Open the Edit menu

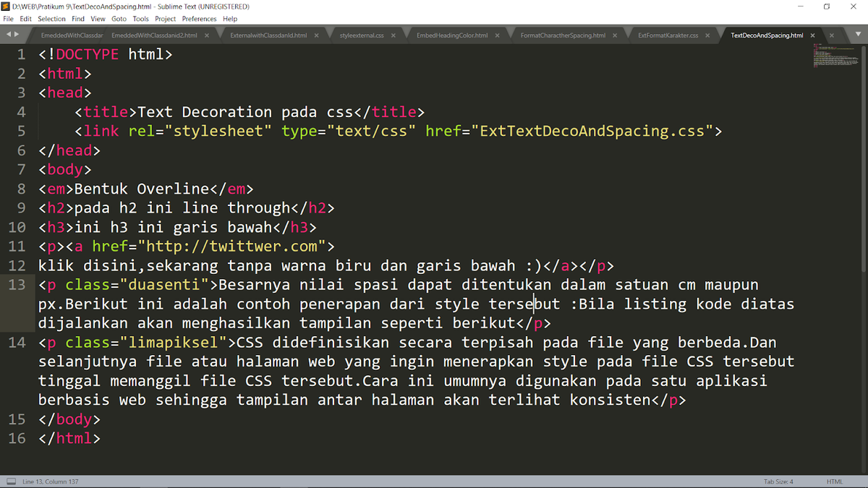26,19
